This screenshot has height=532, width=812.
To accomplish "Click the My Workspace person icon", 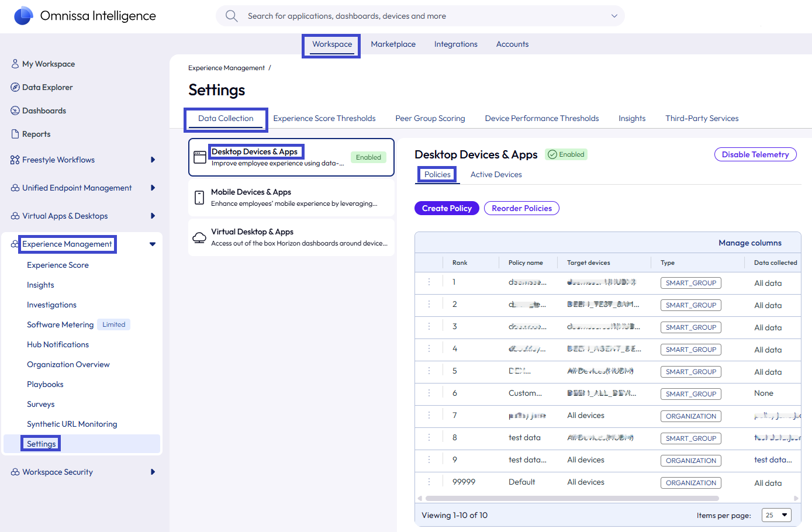I will 15,64.
